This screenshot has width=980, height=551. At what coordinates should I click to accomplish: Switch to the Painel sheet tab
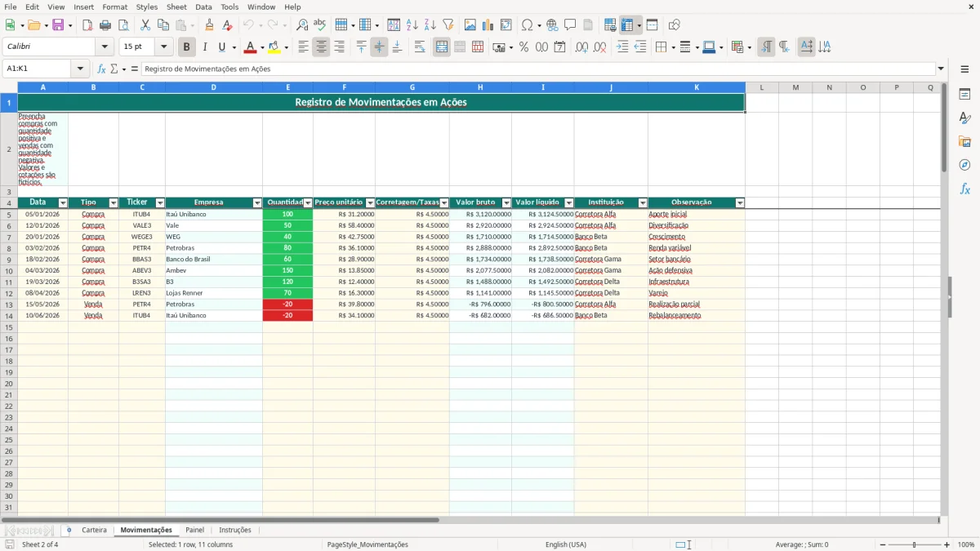tap(194, 530)
